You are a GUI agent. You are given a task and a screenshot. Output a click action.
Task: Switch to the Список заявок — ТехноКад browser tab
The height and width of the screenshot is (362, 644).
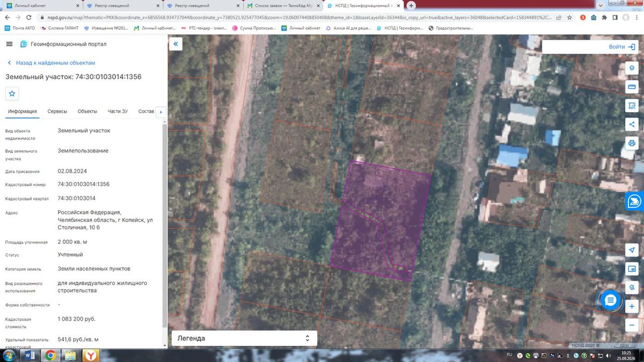pyautogui.click(x=283, y=6)
